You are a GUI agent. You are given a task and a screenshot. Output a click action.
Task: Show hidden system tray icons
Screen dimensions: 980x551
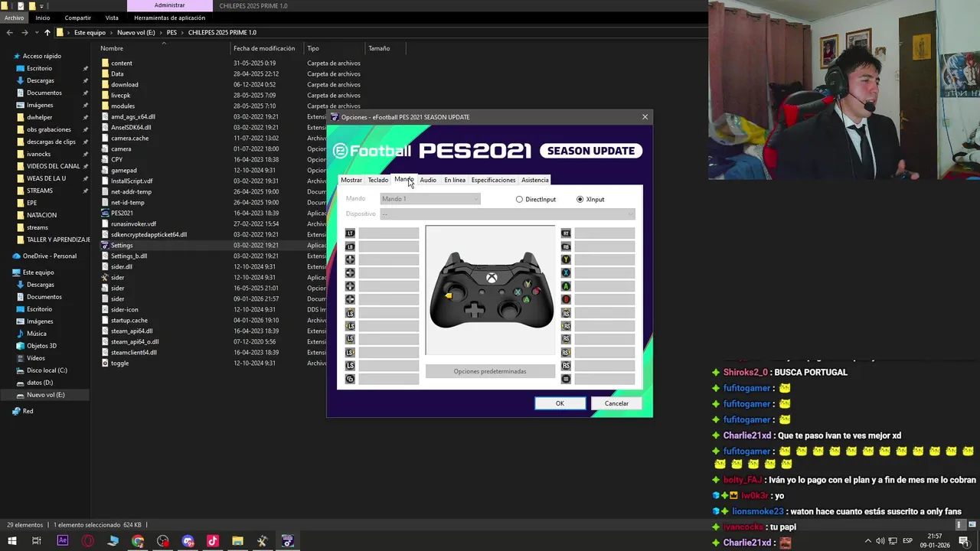[867, 541]
